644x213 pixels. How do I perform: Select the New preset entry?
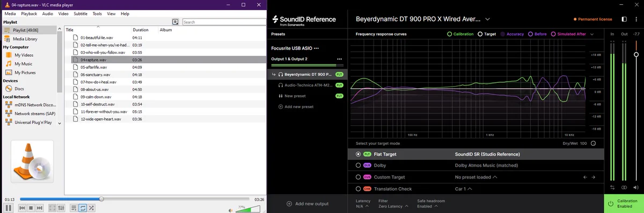point(307,96)
